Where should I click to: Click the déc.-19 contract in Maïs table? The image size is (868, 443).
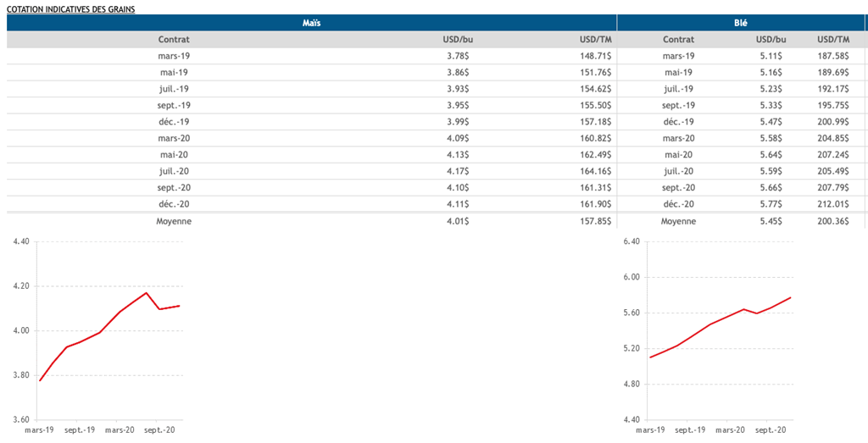tap(174, 122)
